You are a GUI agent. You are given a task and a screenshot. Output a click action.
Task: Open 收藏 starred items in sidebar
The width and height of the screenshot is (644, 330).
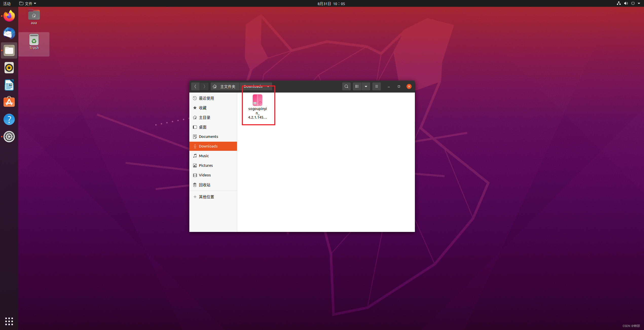tap(203, 108)
